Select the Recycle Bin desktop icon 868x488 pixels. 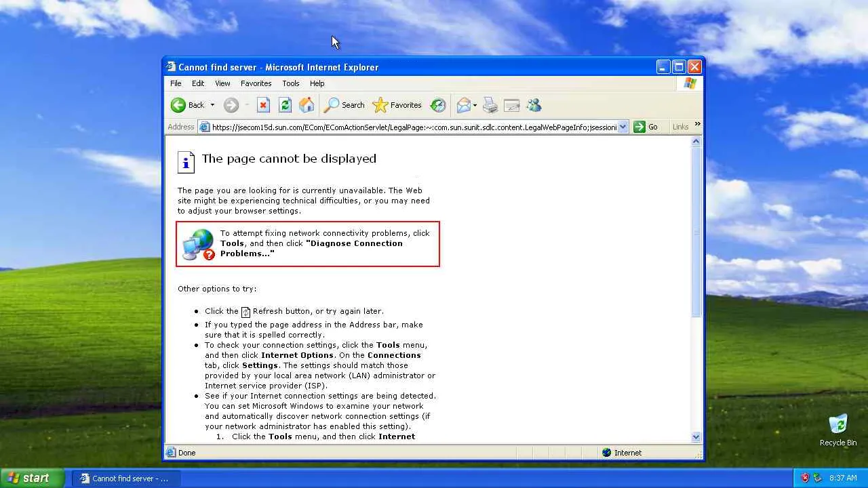click(838, 430)
